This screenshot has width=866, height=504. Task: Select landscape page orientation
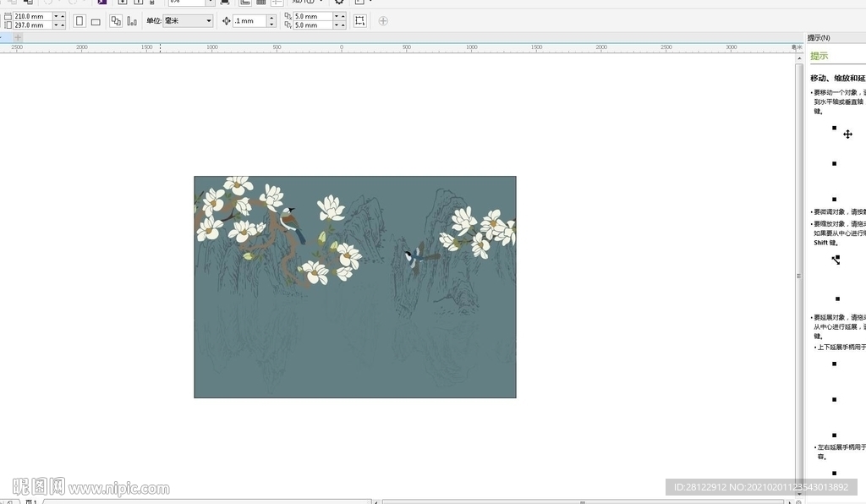(96, 21)
